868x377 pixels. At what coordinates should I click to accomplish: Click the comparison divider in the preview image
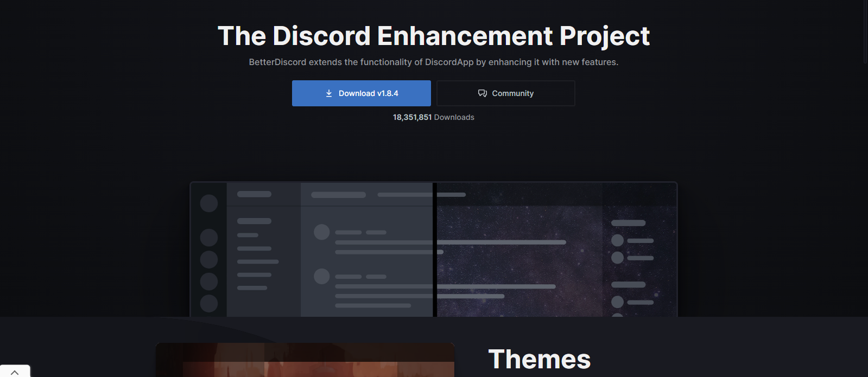(435, 250)
